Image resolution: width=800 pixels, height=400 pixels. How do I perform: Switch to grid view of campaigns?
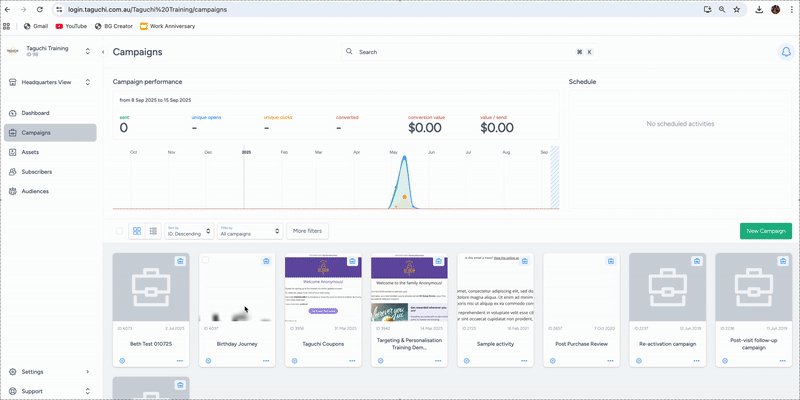(x=137, y=231)
